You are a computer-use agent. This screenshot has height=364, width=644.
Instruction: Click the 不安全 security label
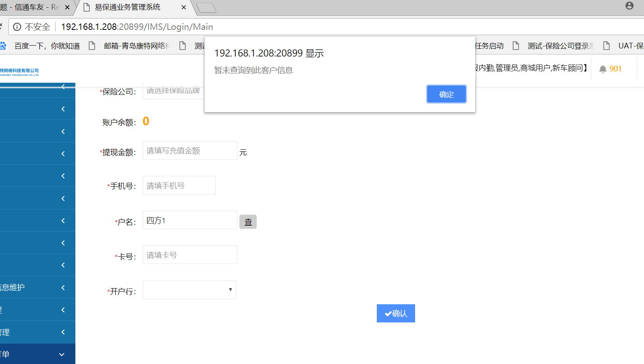(37, 27)
